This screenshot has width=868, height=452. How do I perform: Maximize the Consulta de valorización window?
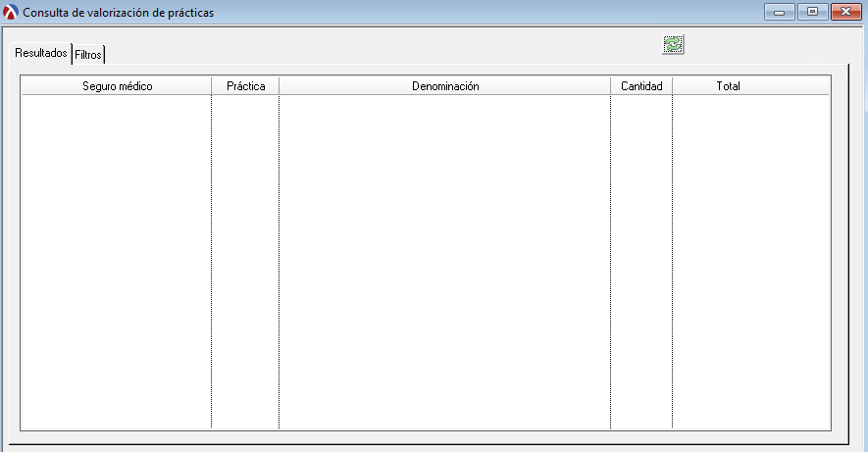pyautogui.click(x=812, y=13)
